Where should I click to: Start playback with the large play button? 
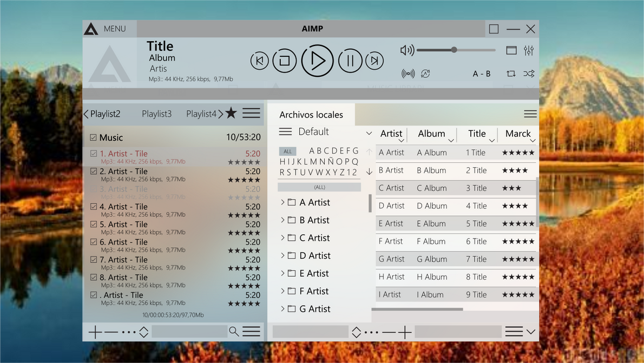point(317,61)
